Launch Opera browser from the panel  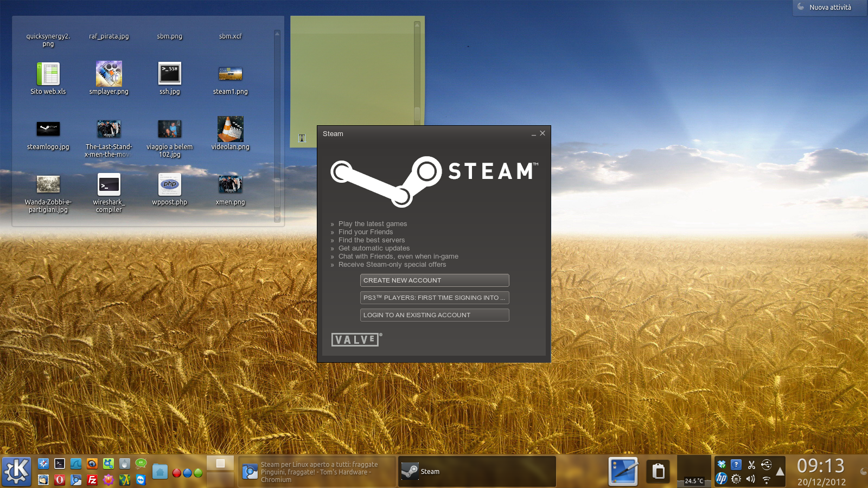tap(60, 480)
